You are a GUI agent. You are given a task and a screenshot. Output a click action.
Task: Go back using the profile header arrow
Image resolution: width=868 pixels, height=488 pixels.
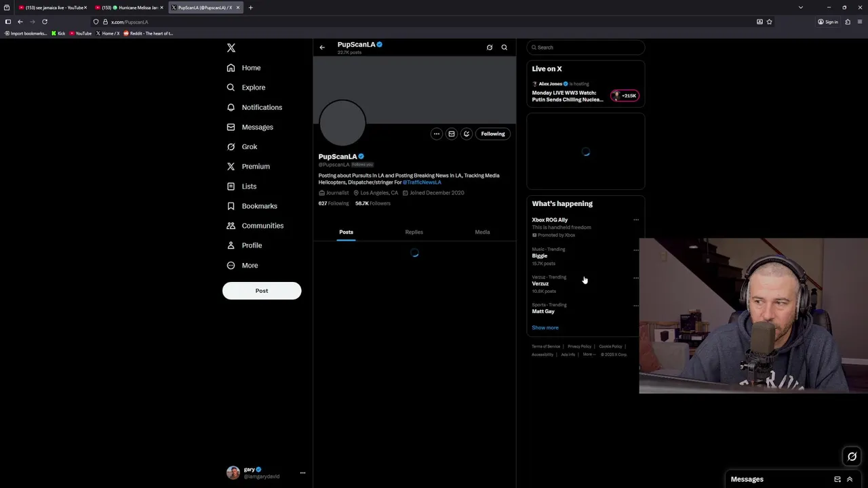tap(322, 47)
